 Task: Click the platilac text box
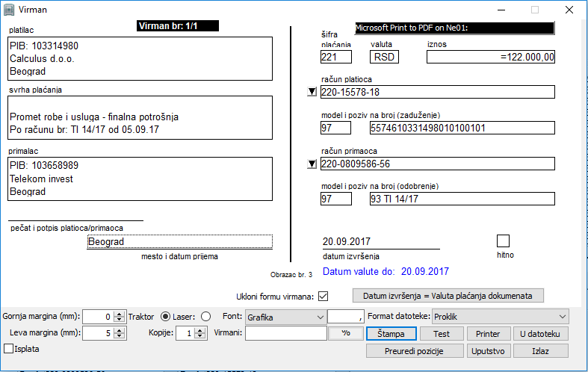(140, 58)
